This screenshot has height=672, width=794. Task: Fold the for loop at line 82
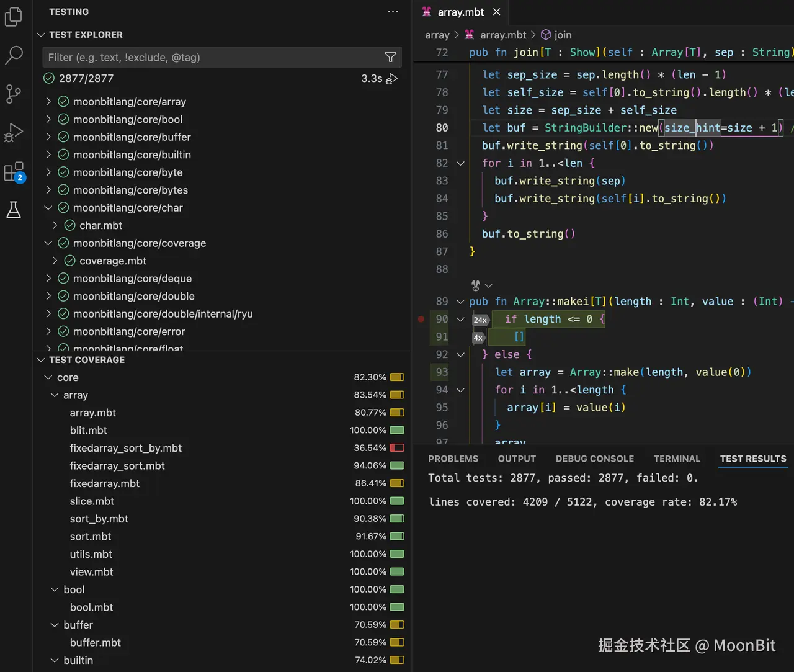460,163
